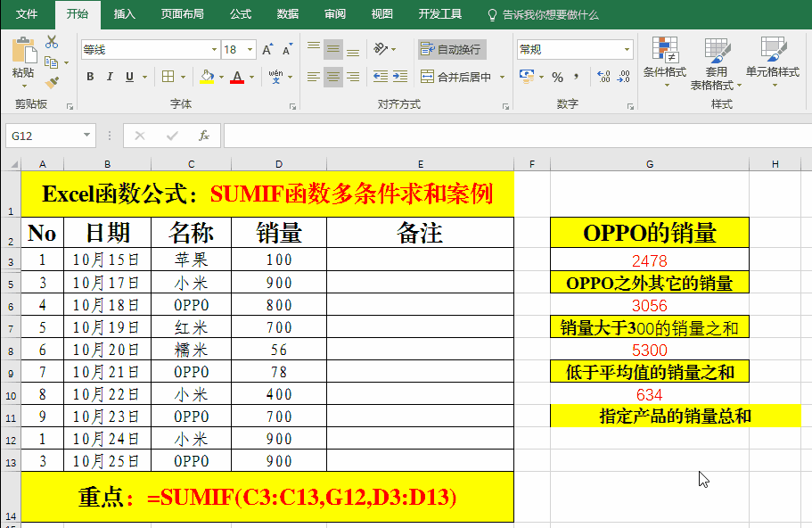Click the accounting number format icon
Image resolution: width=812 pixels, height=528 pixels.
tap(527, 77)
